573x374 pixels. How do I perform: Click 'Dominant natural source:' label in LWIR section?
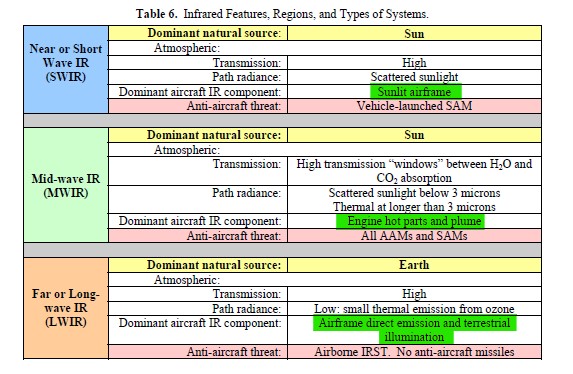click(214, 265)
